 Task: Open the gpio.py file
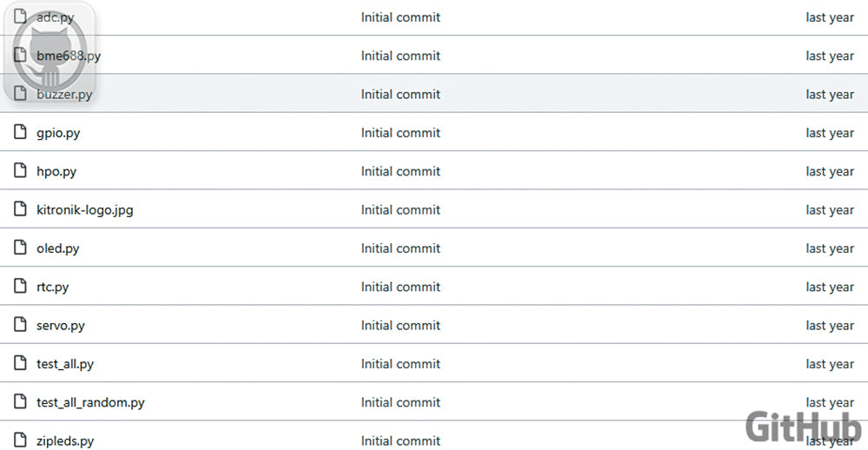(x=58, y=133)
